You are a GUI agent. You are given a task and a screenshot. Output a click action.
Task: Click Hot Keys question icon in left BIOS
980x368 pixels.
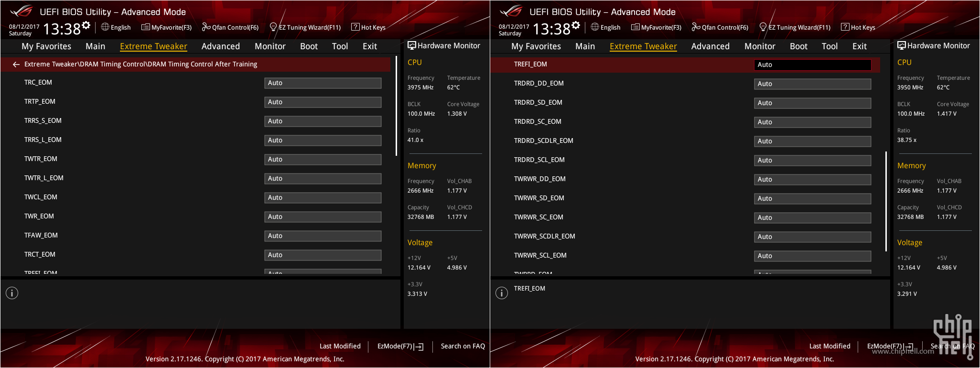[x=355, y=27]
